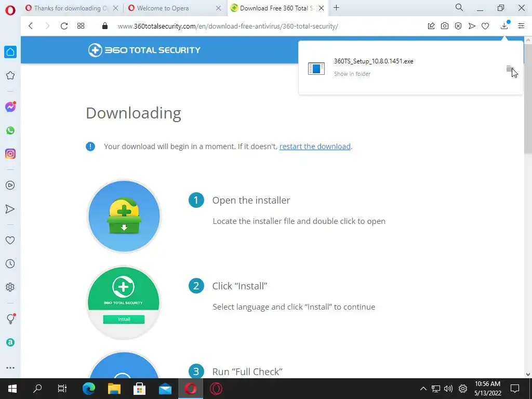This screenshot has width=532, height=399.
Task: Open the Opera main menu logo
Action: point(10,10)
